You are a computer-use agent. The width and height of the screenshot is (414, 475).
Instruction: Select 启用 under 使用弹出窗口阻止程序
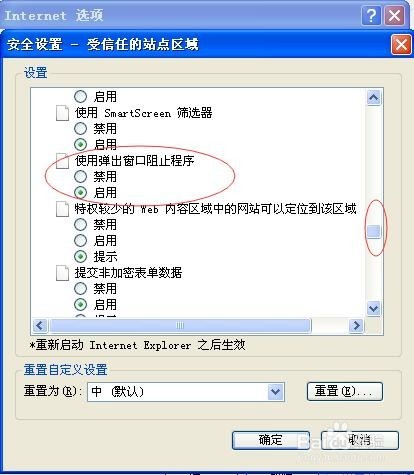coord(80,192)
